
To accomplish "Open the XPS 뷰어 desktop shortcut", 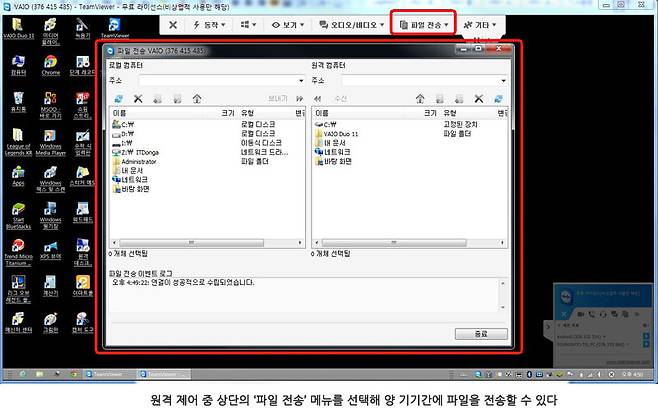I will point(50,250).
